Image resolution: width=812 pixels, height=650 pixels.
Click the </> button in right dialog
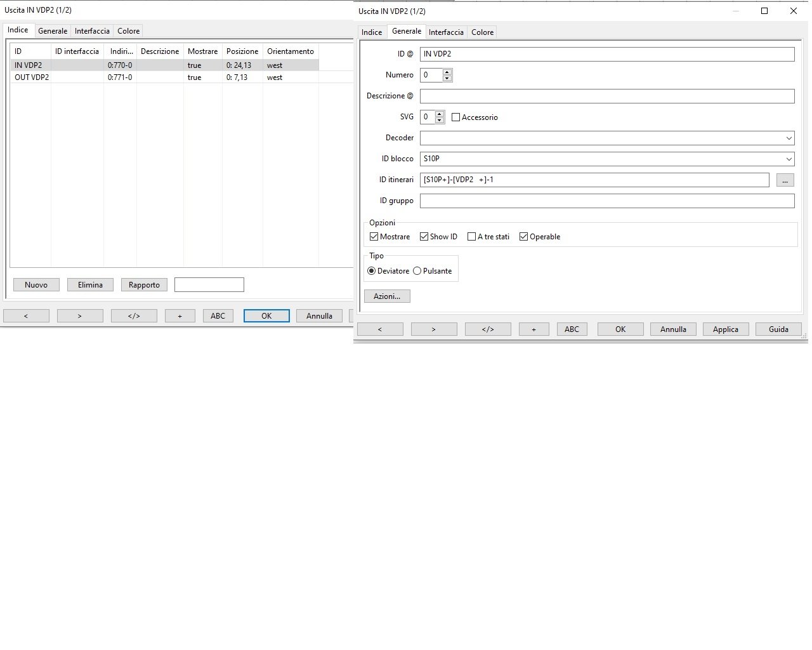click(488, 329)
